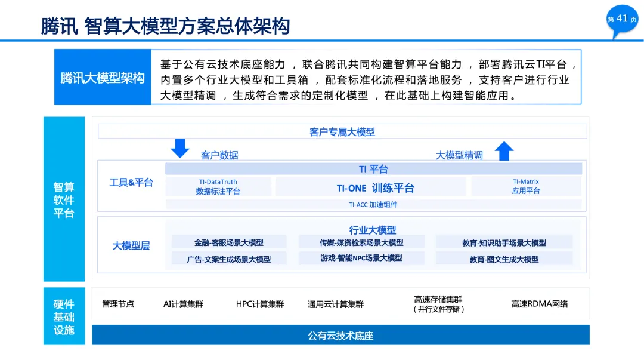Click 游戏-智能NPC场景大模型 box
The image size is (644, 363).
(361, 258)
